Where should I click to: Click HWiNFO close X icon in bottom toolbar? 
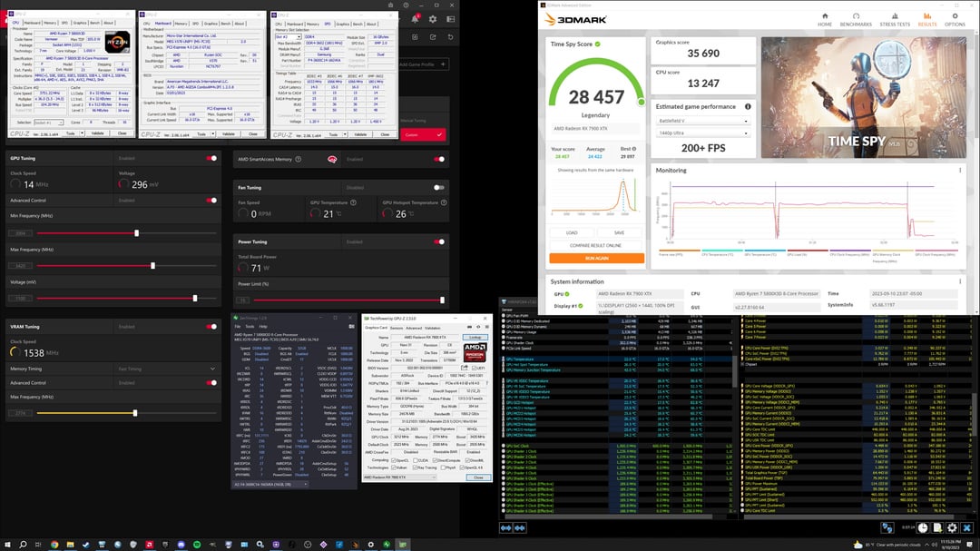point(967,528)
